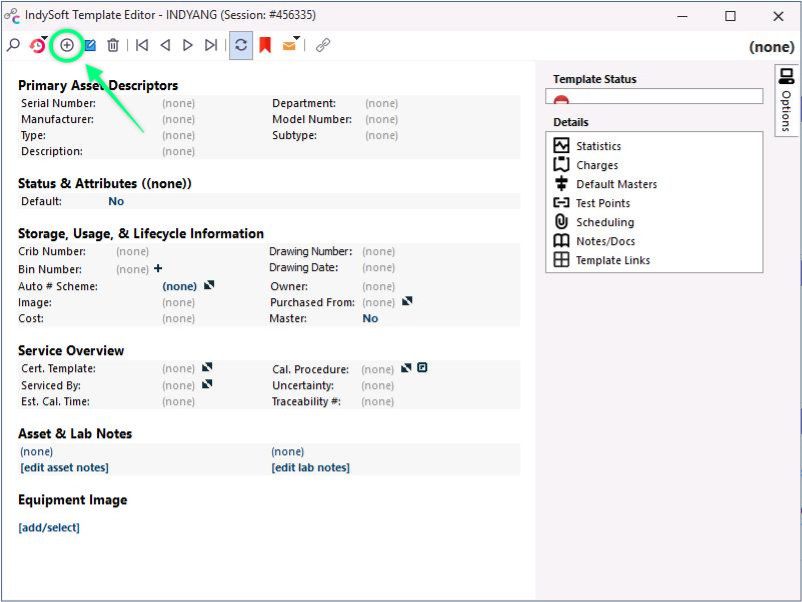Click the Template Status field
Image resolution: width=802 pixels, height=602 pixels.
click(x=654, y=97)
